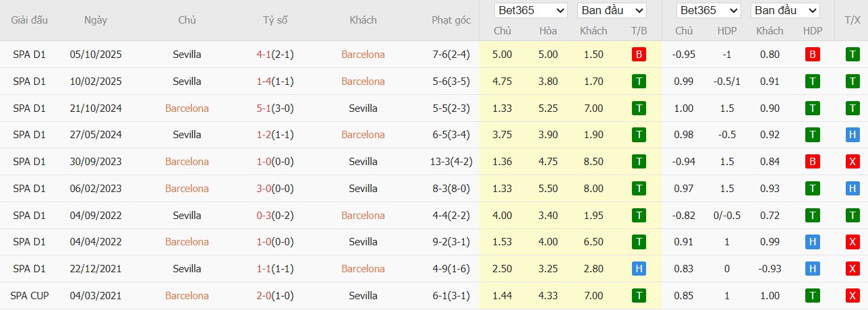This screenshot has height=310, width=868.
Task: Click 1-1 score for 22/12/2021 match
Action: (x=264, y=269)
